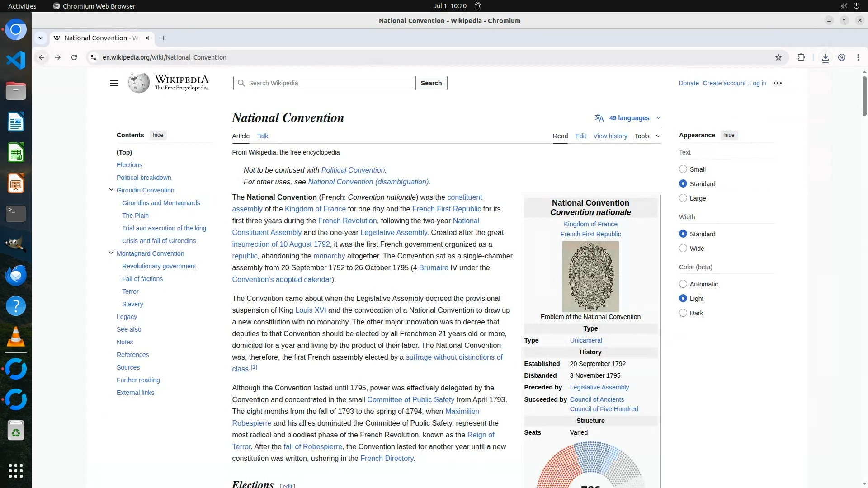The image size is (868, 488).
Task: Open Chromium extensions puzzle icon
Action: click(x=801, y=57)
